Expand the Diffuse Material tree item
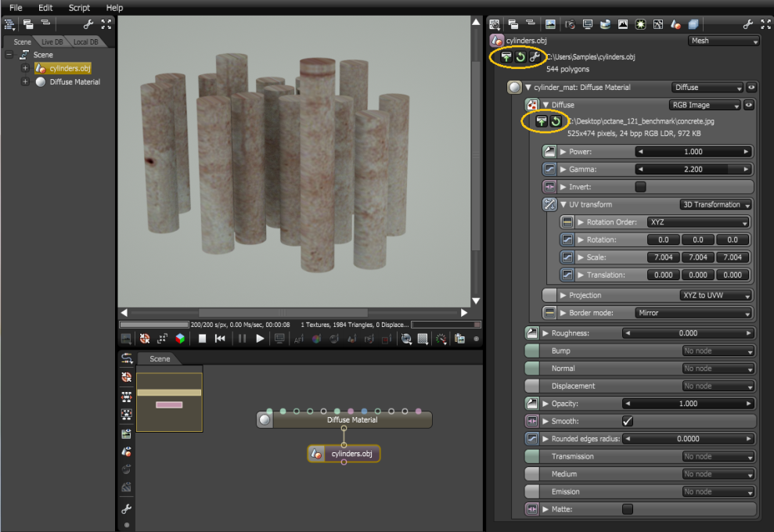Image resolution: width=774 pixels, height=532 pixels. [x=25, y=82]
